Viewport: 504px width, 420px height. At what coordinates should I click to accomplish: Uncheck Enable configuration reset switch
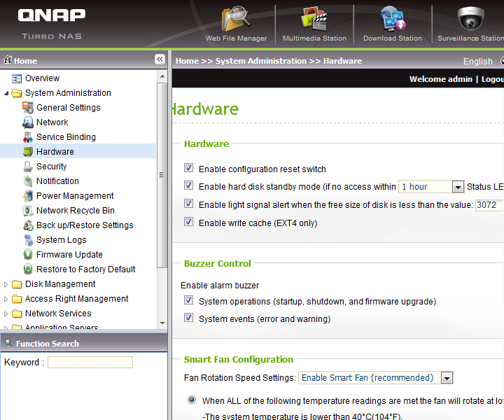[188, 169]
